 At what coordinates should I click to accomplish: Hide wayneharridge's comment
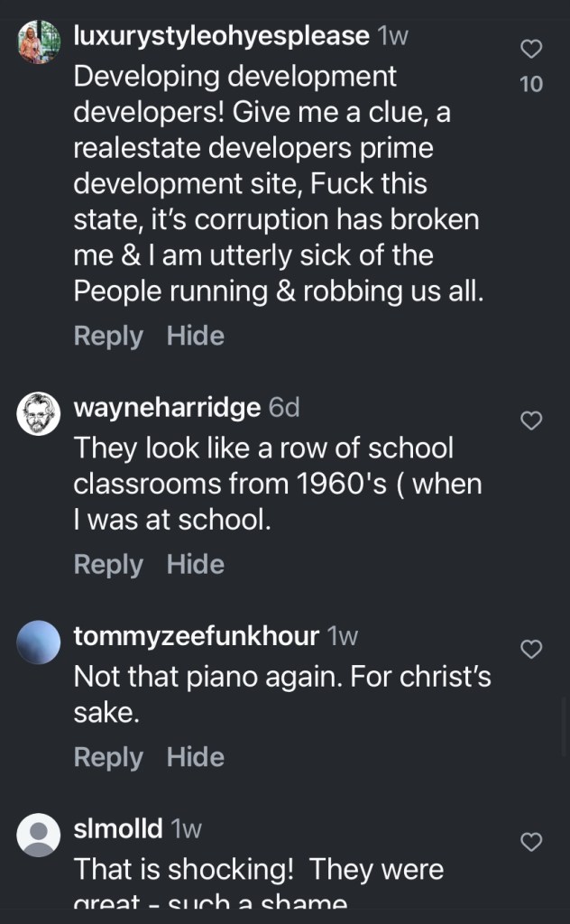(x=196, y=564)
